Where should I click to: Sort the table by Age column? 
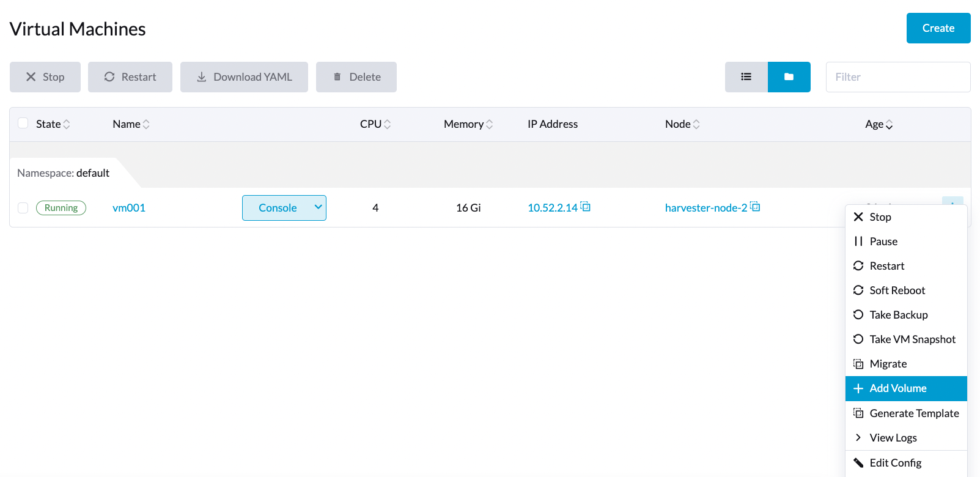(879, 124)
